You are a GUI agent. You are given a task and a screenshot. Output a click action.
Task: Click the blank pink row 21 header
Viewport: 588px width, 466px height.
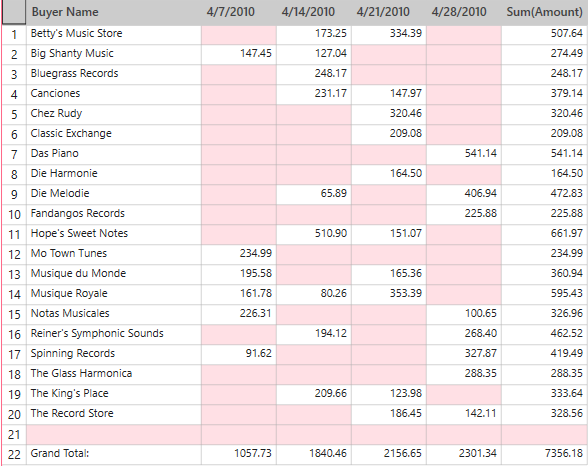pyautogui.click(x=14, y=435)
